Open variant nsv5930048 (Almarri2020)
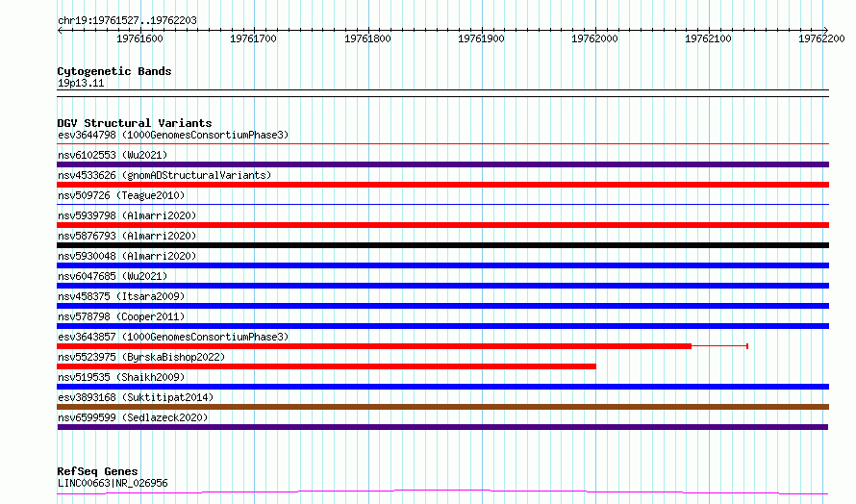Screen dimensions: 856x504 127,256
